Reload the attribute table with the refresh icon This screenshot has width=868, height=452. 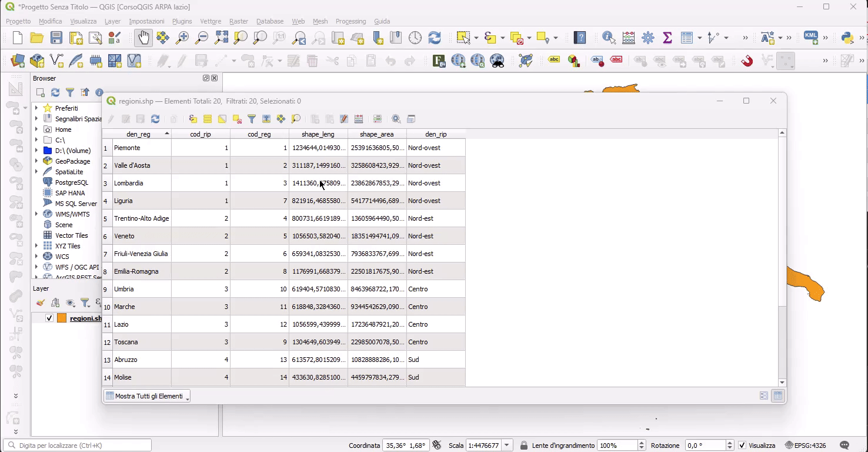point(155,119)
